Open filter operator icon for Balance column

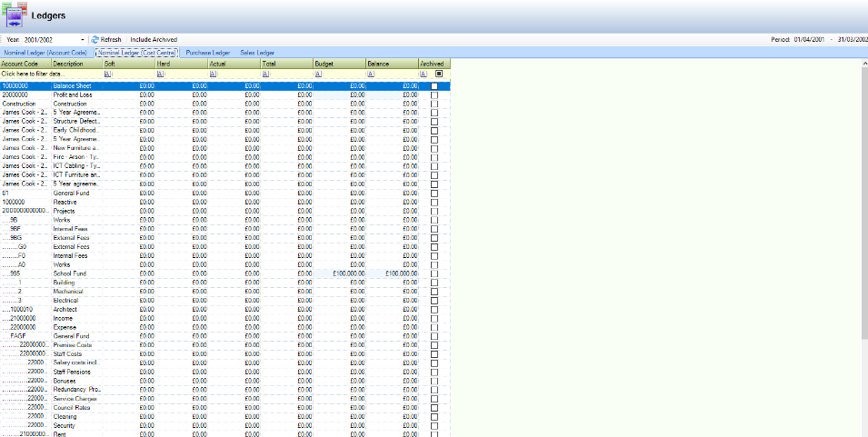click(x=371, y=74)
